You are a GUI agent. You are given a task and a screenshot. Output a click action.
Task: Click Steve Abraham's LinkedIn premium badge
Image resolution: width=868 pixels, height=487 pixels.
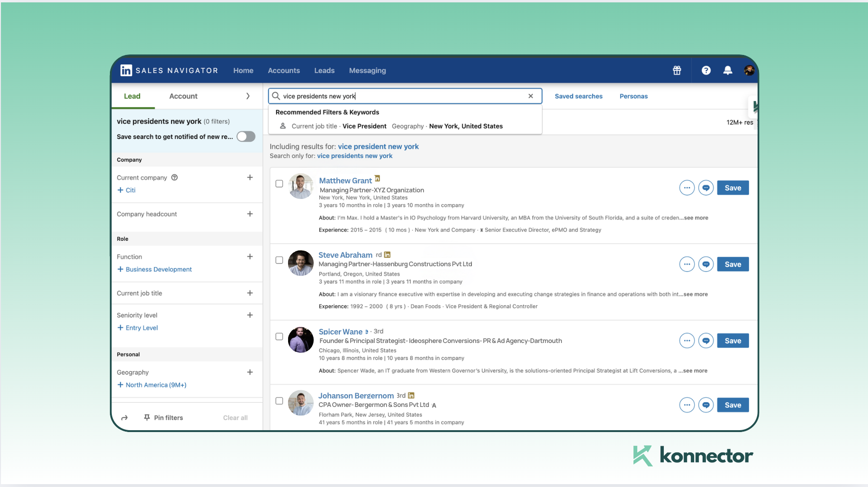pyautogui.click(x=387, y=255)
